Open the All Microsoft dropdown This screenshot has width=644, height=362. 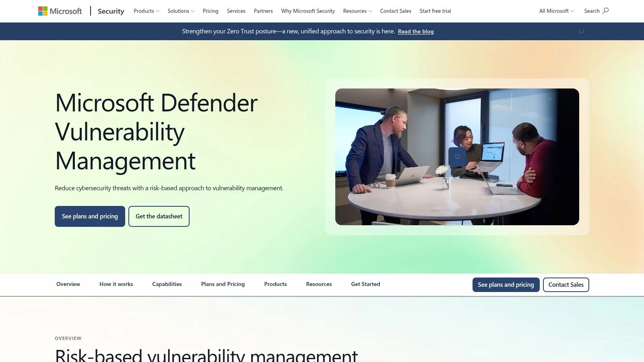click(x=557, y=11)
